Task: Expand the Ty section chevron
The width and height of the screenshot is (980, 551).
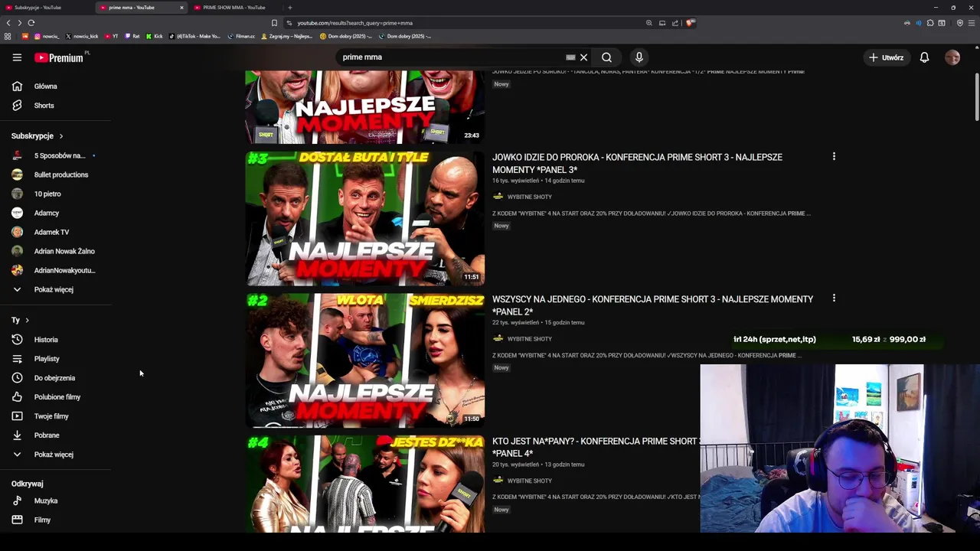Action: 27,320
